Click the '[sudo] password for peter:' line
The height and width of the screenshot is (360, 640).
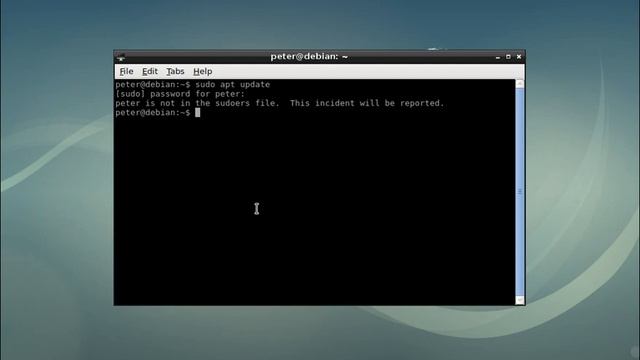click(180, 94)
